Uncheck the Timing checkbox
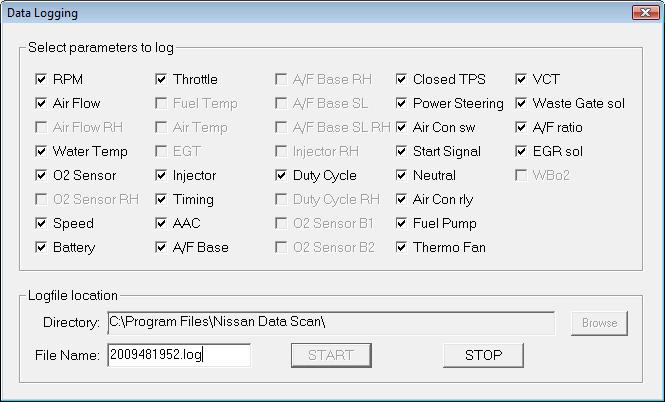 (161, 199)
